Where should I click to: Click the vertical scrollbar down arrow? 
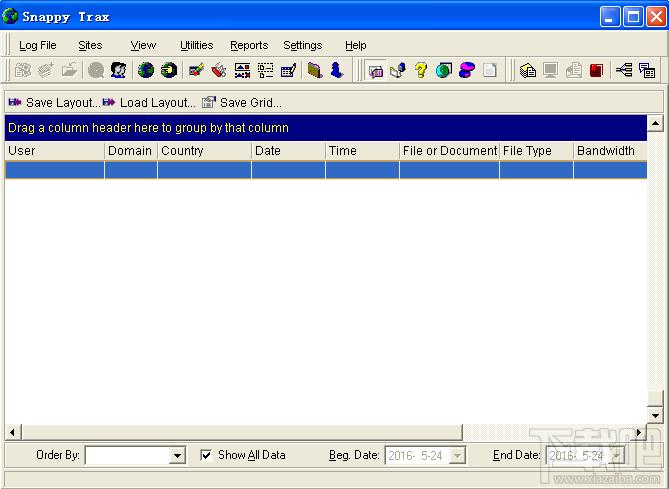(655, 415)
